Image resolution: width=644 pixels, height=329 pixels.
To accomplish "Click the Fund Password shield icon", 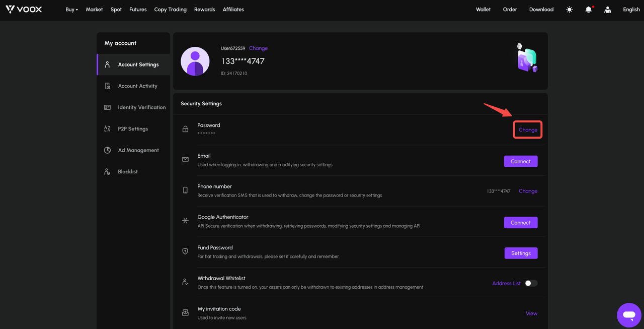I will click(x=185, y=251).
